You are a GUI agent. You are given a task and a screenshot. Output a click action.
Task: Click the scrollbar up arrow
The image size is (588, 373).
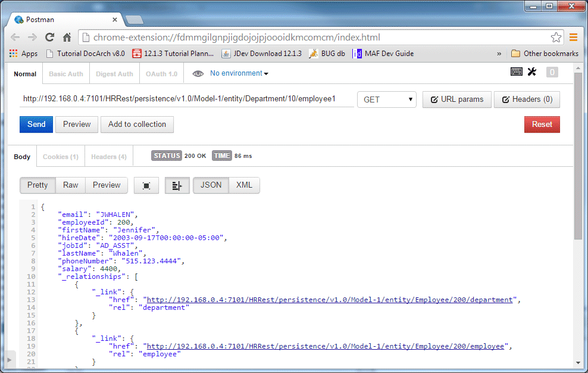pyautogui.click(x=578, y=69)
